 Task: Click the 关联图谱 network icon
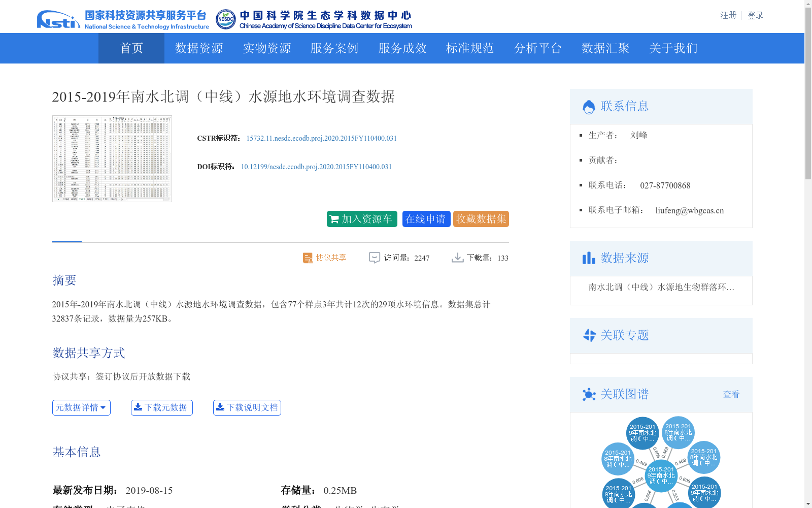point(589,394)
